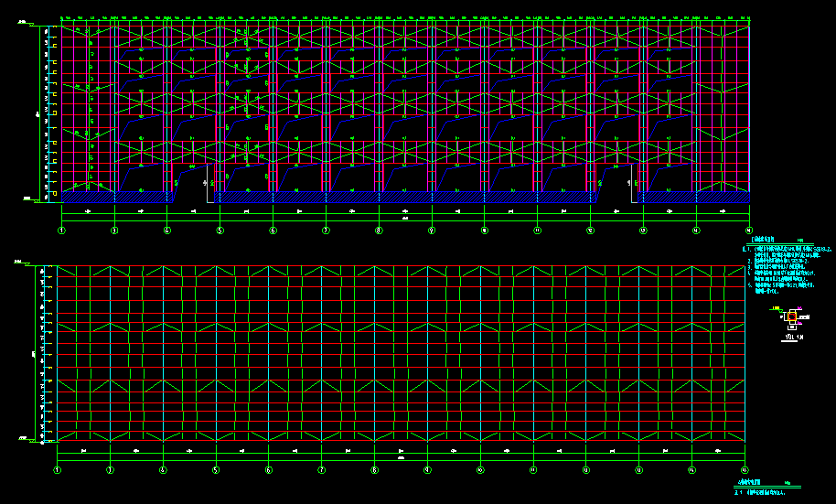The width and height of the screenshot is (836, 504).
Task: Click the yellow tag on the section detail
Action: click(775, 308)
